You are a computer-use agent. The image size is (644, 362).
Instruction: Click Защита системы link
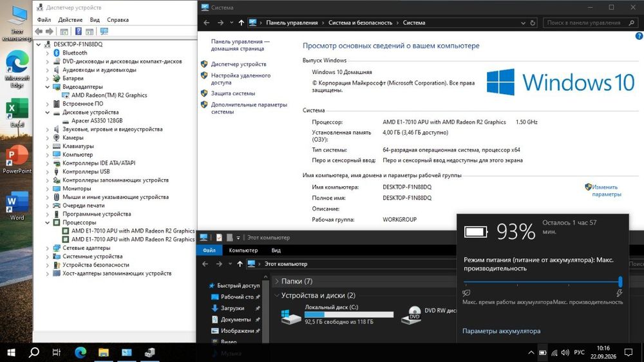coord(233,93)
